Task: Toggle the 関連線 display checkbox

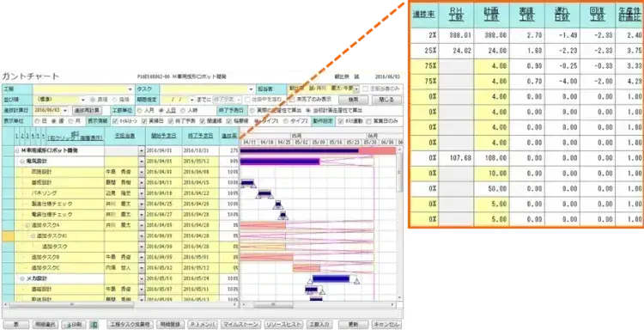Action: [x=202, y=121]
